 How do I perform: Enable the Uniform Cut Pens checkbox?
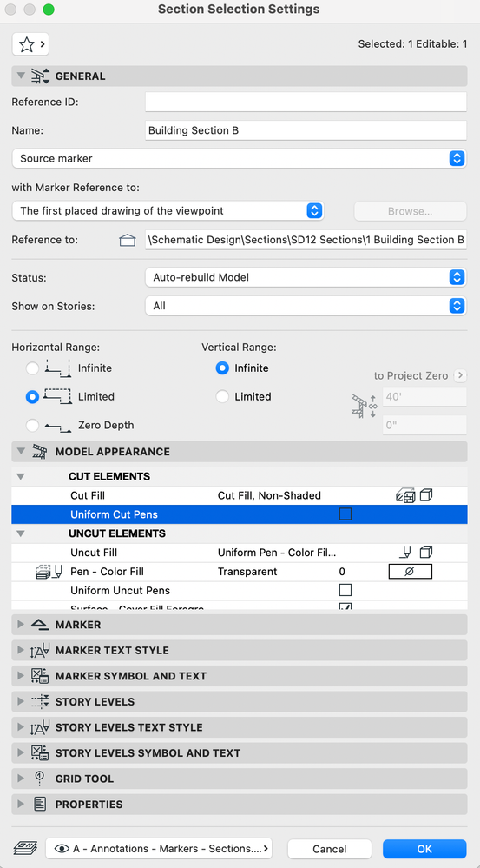click(x=345, y=514)
